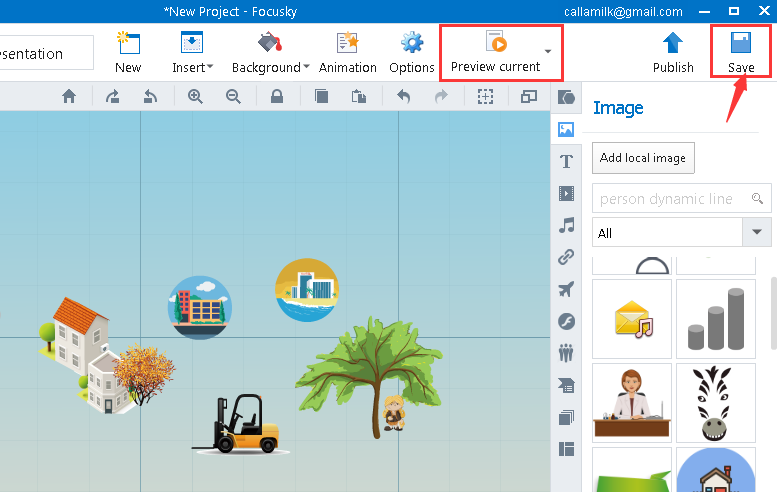
Task: Expand the Preview current dropdown arrow
Action: (548, 51)
